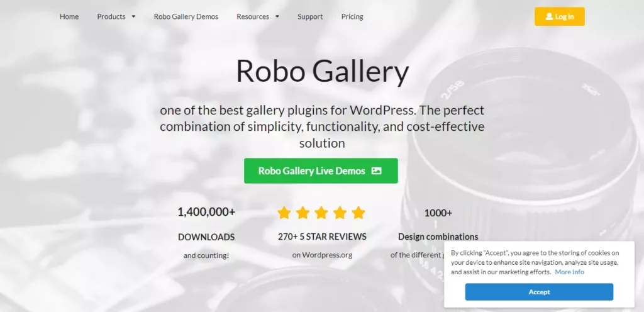Click the image icon in Live Demos button
This screenshot has height=312, width=644.
click(x=376, y=170)
